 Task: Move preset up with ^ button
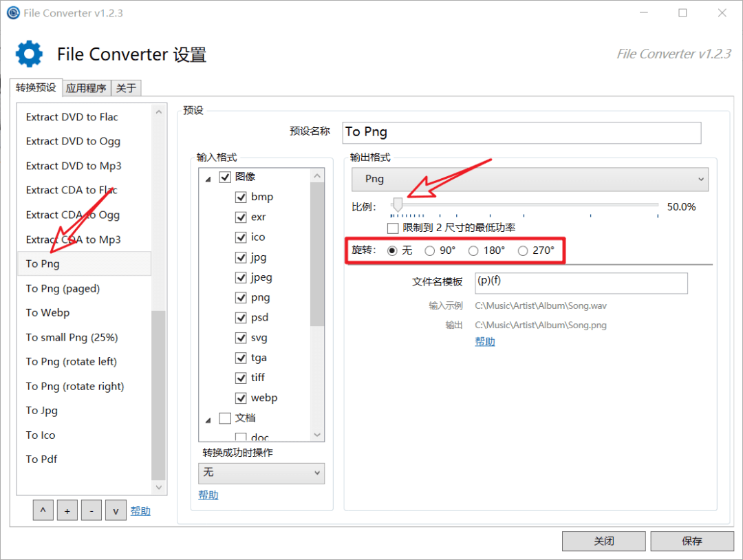coord(43,510)
